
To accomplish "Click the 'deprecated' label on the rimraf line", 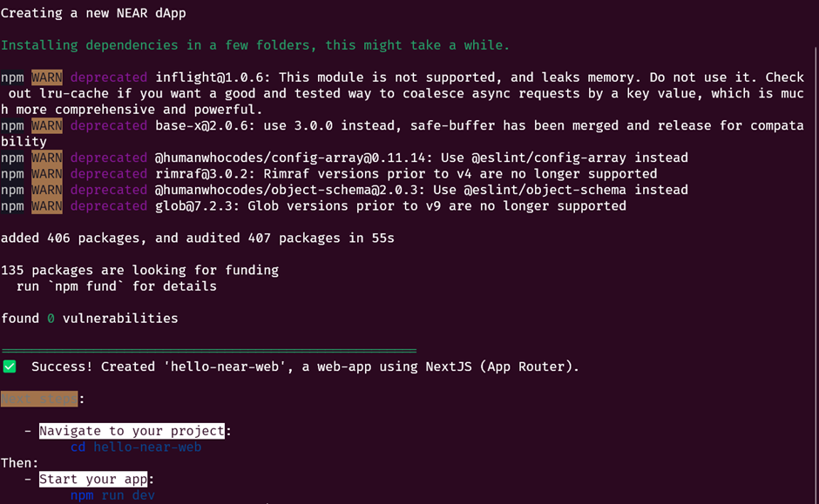I will [109, 173].
